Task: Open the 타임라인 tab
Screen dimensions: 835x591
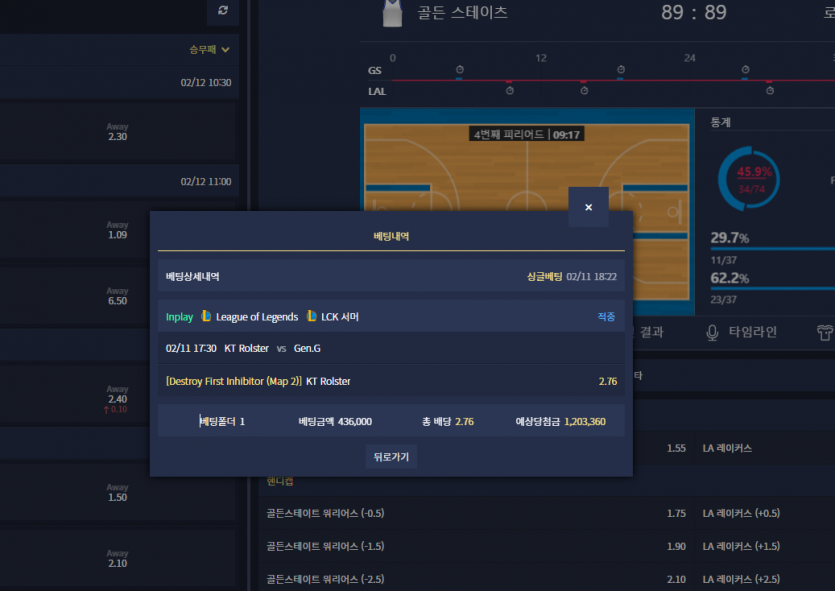Action: [752, 332]
